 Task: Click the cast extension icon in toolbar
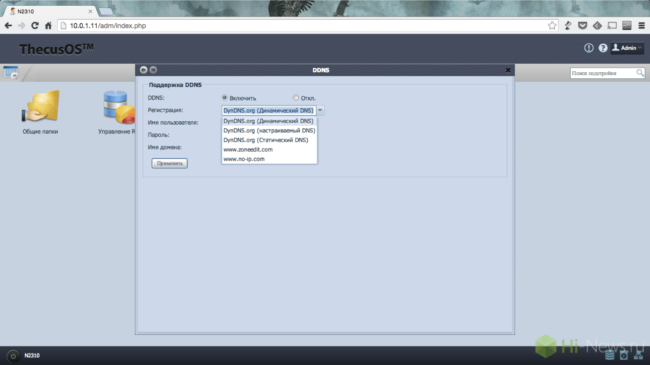tap(612, 26)
